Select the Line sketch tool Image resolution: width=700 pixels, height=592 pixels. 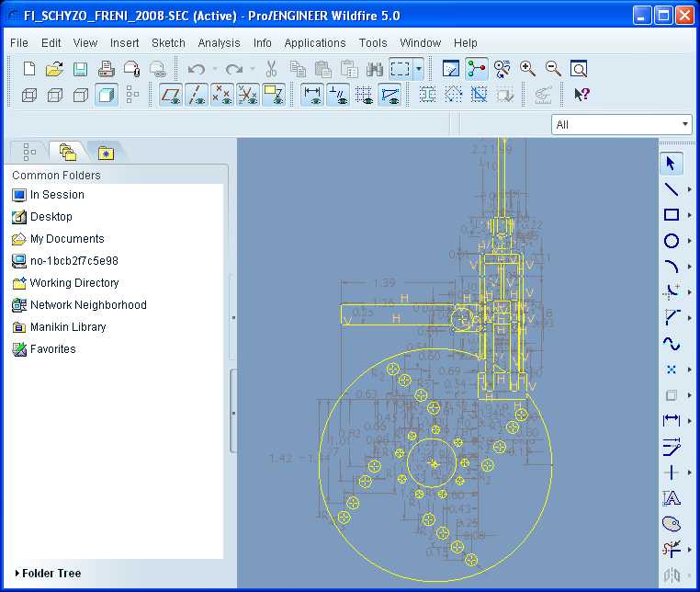click(x=672, y=189)
